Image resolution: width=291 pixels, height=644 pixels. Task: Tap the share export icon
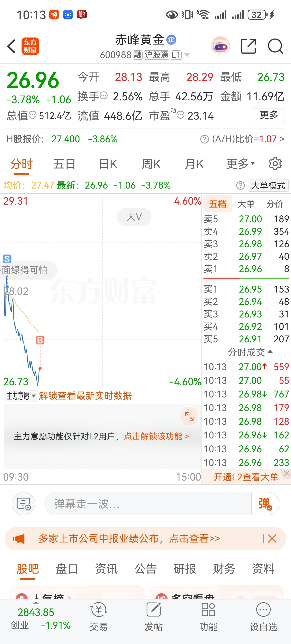pos(248,46)
